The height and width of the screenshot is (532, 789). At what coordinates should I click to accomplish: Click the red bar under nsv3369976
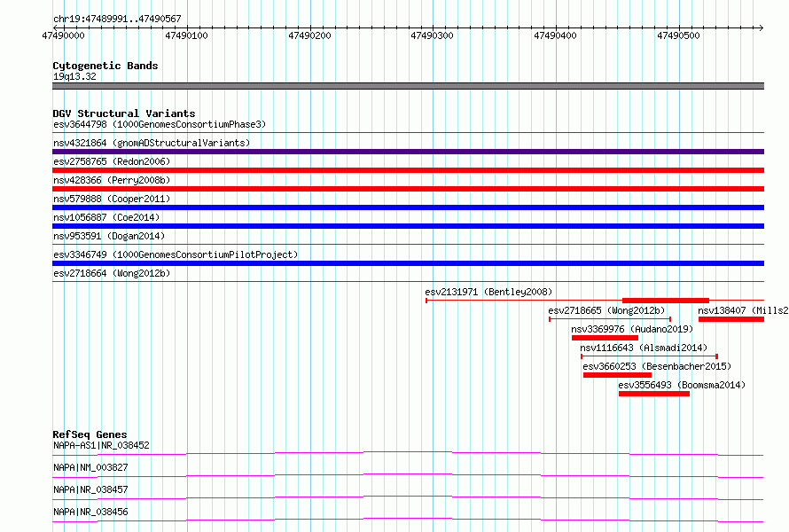[x=605, y=338]
